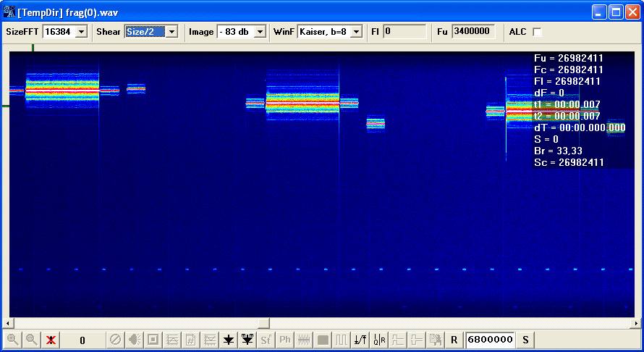Click the Fu input field showing 3400000

pos(473,32)
